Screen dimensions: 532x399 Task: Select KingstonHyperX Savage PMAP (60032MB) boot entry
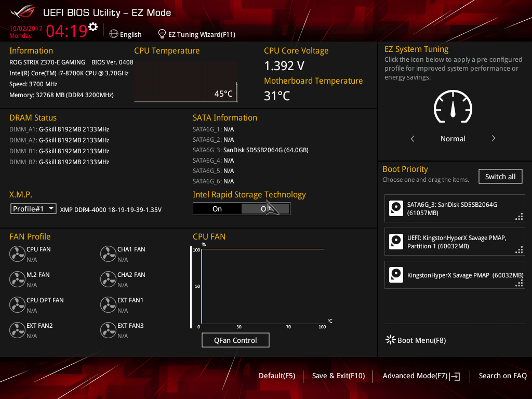point(455,275)
